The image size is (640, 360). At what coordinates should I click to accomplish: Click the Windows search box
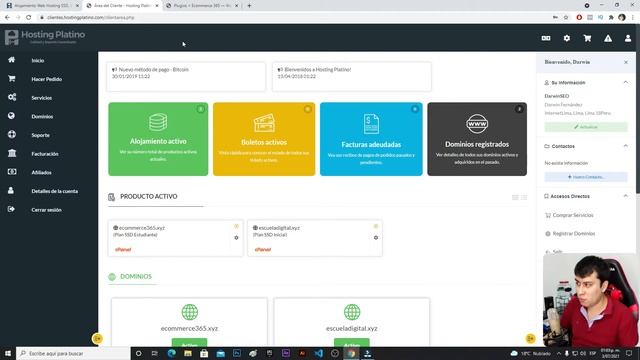[x=73, y=353]
